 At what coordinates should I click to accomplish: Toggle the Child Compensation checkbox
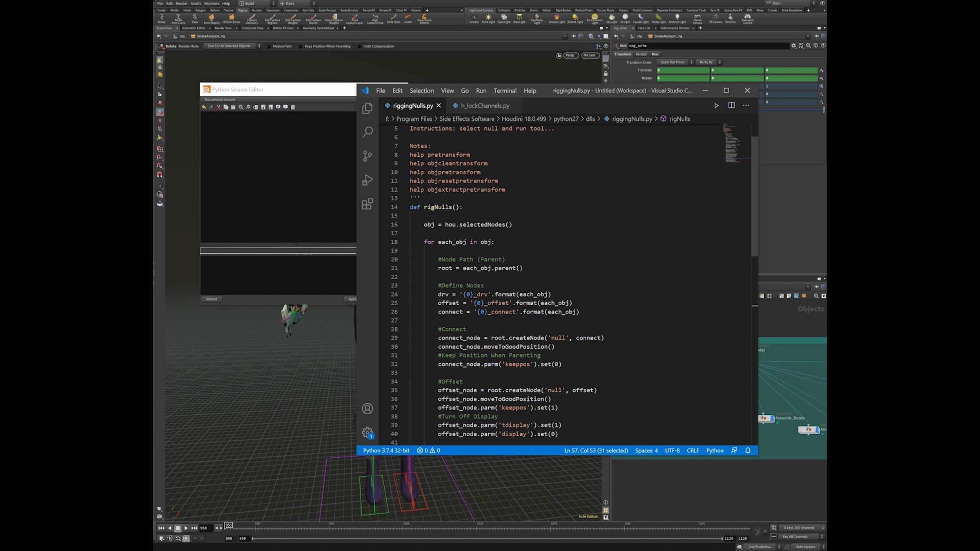(x=359, y=47)
